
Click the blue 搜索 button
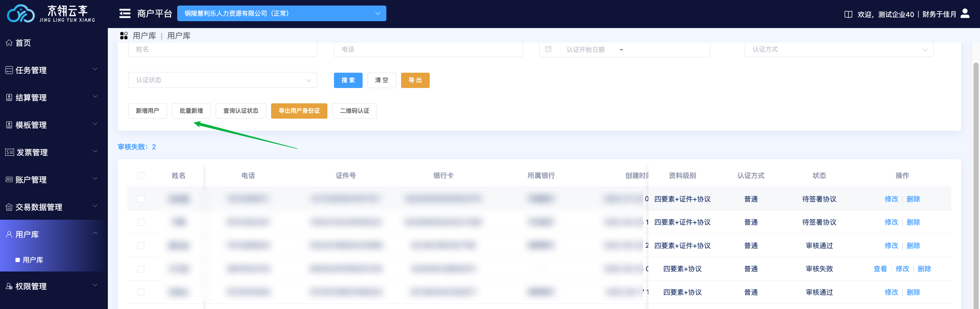348,80
